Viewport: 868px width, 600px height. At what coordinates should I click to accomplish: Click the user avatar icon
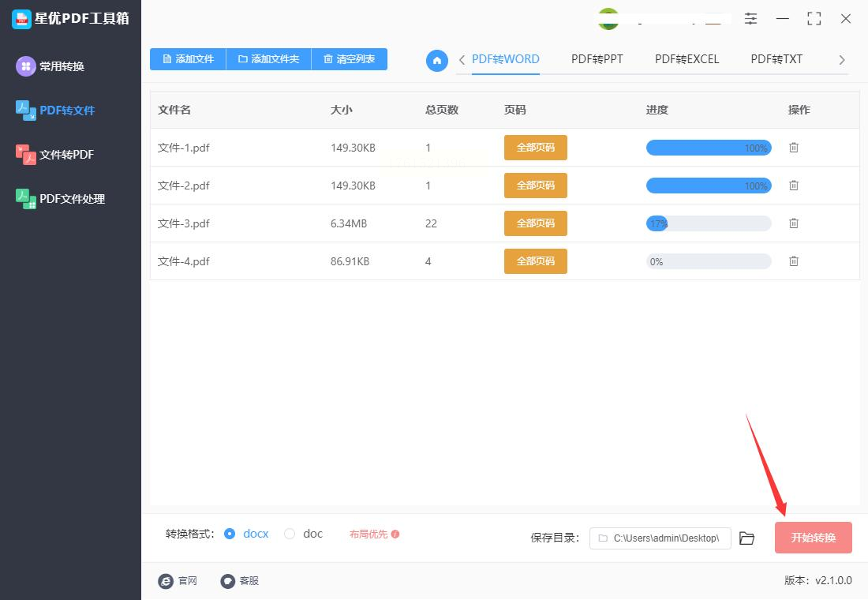pos(608,19)
